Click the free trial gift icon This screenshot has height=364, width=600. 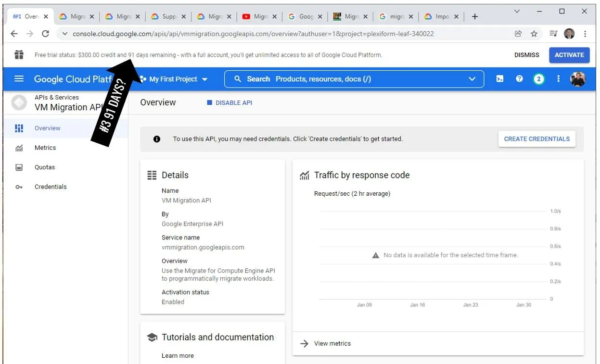click(19, 55)
